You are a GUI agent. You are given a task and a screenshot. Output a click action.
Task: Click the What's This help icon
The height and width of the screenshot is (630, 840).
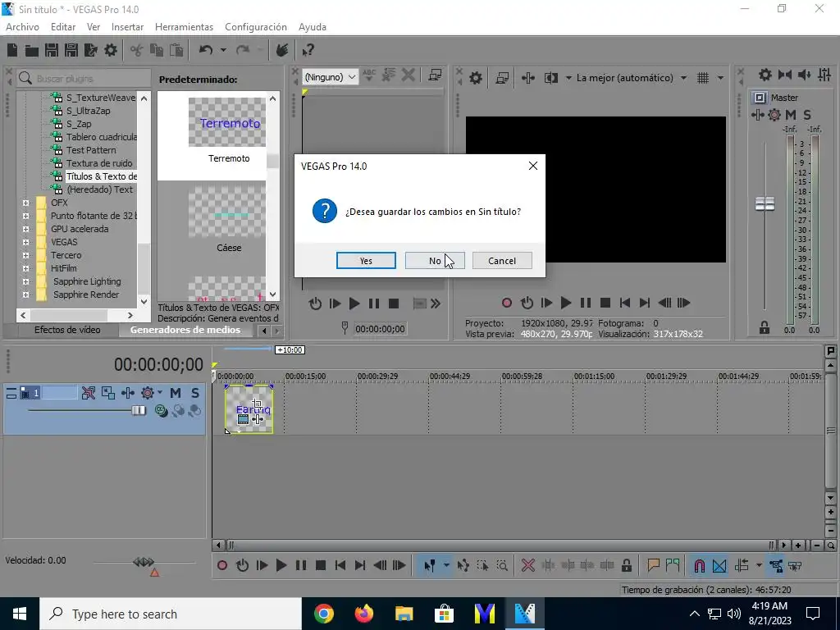pos(308,50)
